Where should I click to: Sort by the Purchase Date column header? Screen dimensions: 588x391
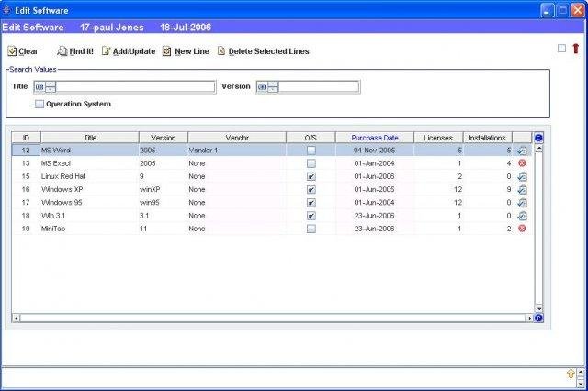coord(375,138)
